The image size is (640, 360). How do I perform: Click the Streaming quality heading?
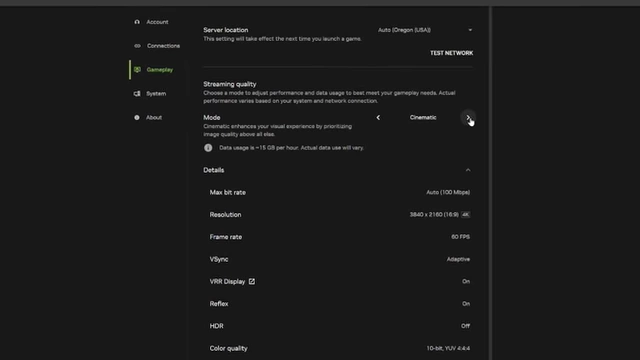pyautogui.click(x=230, y=84)
